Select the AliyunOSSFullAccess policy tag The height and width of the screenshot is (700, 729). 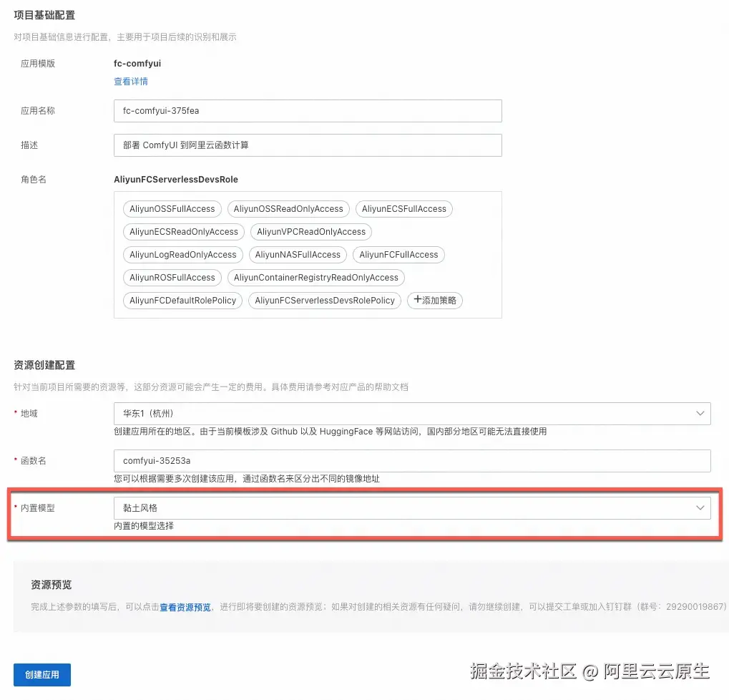click(x=172, y=208)
